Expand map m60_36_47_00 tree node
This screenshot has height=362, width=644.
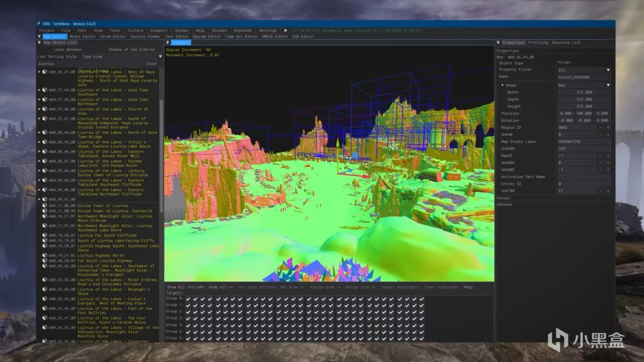[39, 72]
